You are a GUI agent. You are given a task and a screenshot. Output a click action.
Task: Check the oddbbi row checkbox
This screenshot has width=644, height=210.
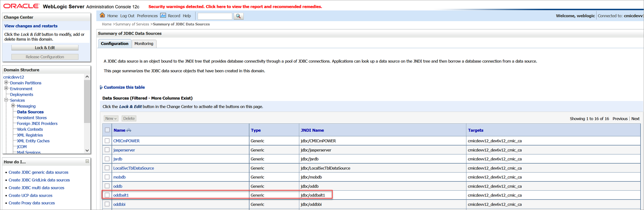coord(107,204)
